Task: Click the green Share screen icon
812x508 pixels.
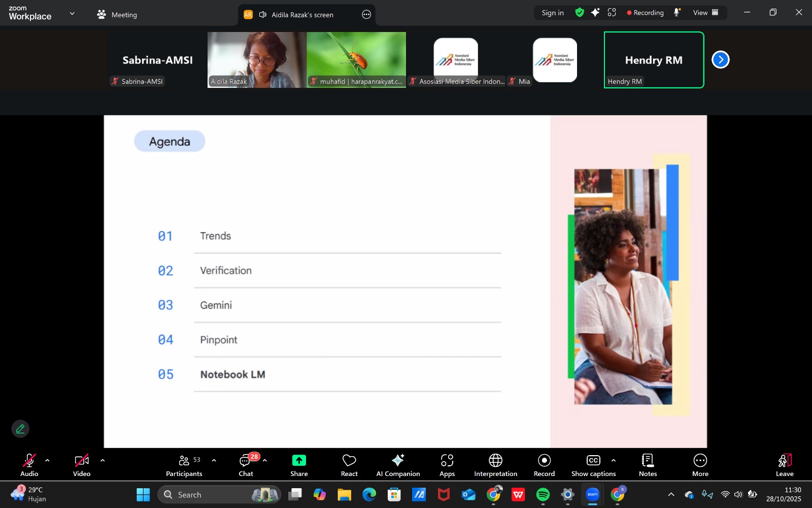Action: (299, 460)
